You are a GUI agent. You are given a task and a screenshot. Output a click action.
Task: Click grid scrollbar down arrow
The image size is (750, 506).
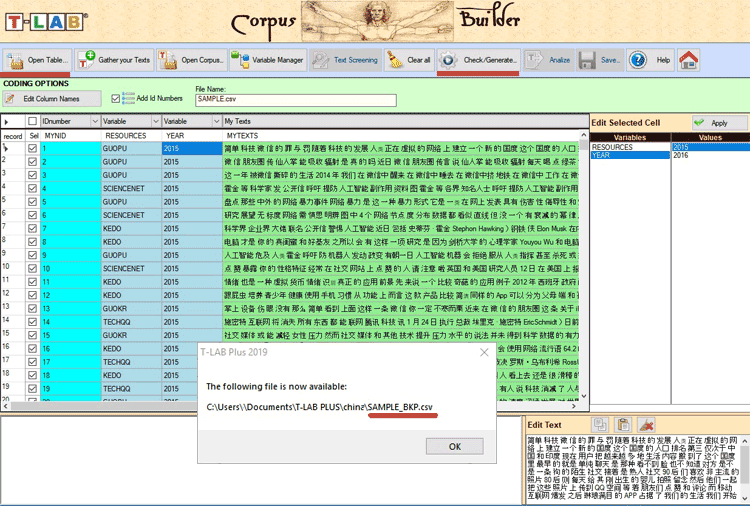(x=584, y=396)
